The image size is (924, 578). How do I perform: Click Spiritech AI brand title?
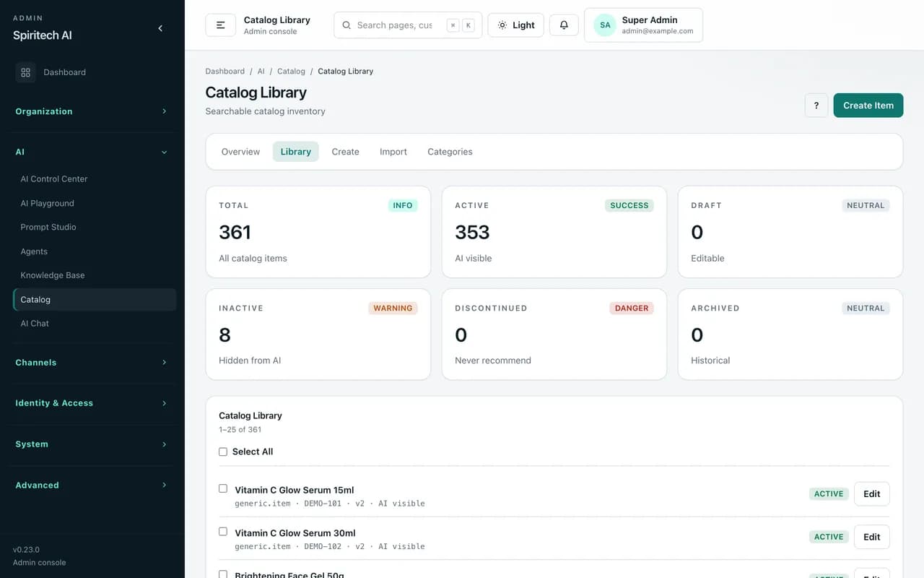click(x=43, y=35)
